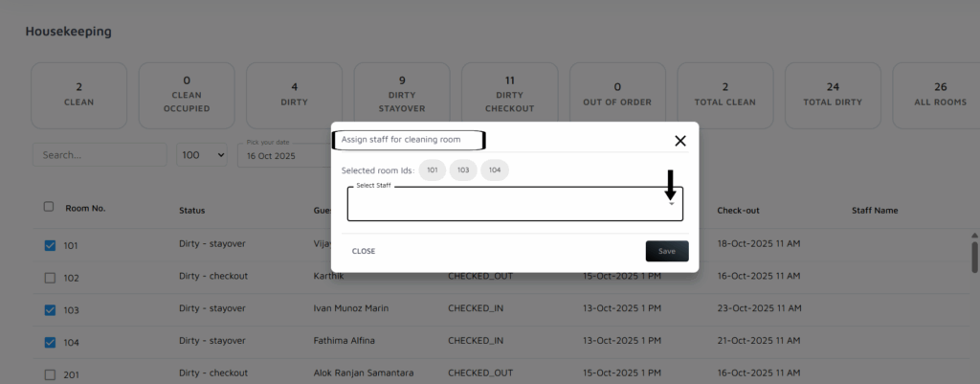Click the Search input field
This screenshot has width=980, height=384.
100,155
